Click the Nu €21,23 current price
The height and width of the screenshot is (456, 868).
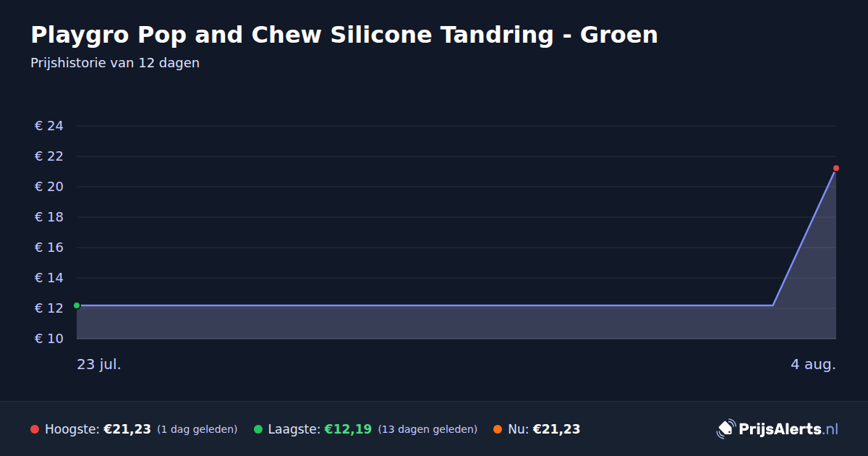[556, 429]
